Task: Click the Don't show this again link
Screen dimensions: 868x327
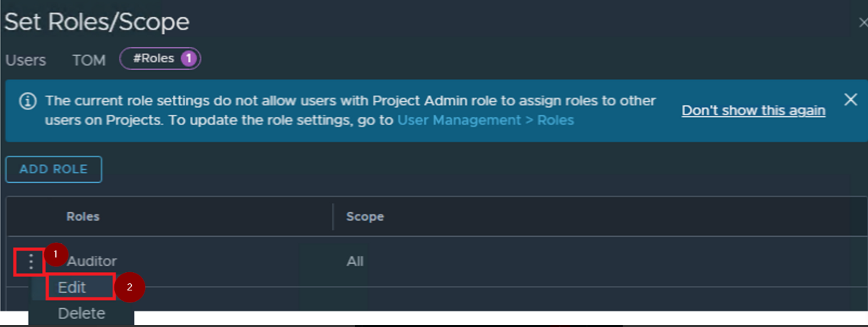Action: 753,111
